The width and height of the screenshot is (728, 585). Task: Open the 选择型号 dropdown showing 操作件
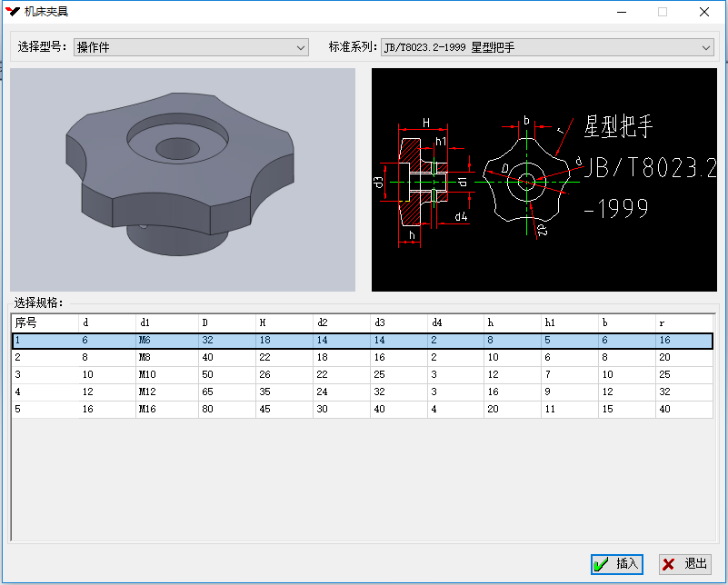pos(191,47)
